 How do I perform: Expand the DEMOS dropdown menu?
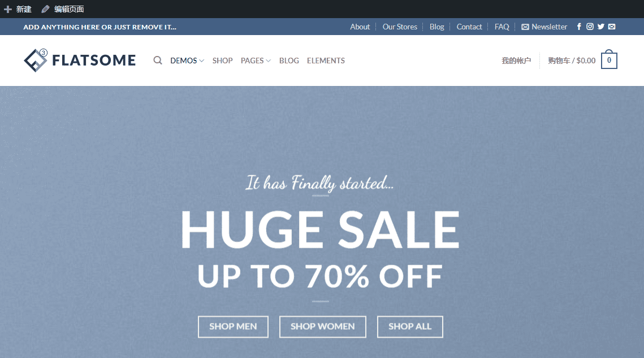click(187, 61)
